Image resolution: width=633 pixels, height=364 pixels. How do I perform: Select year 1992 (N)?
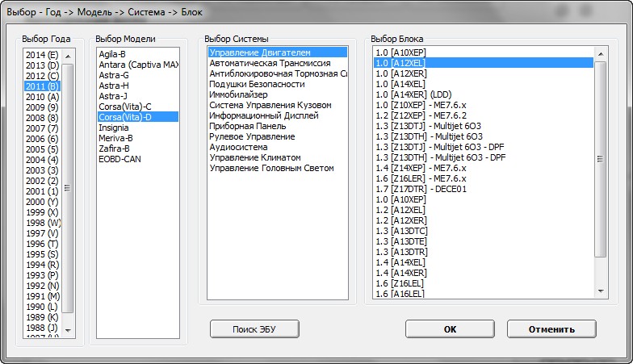42,286
